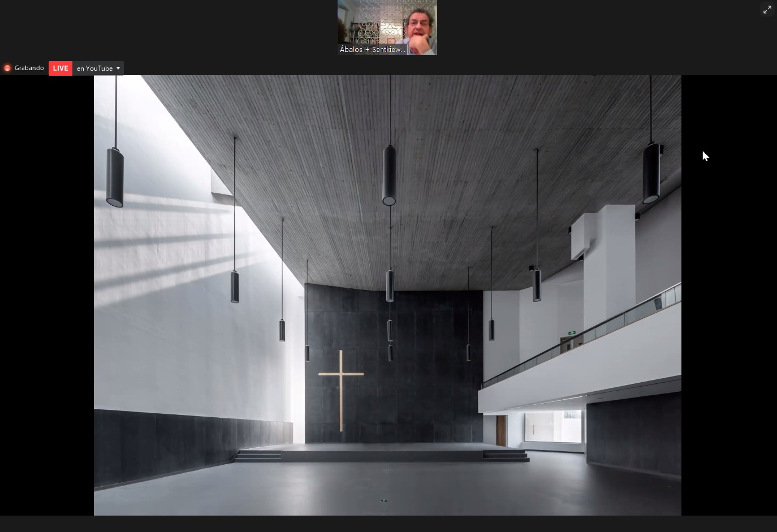Click the 'Ábalos + Sentkiew...' name label
Screen dimensions: 777x532
pyautogui.click(x=372, y=50)
